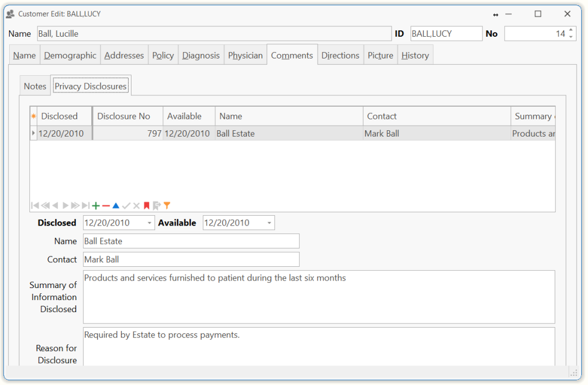Click the first record navigator arrow
Viewport: 588px width, 385px height.
(x=35, y=205)
